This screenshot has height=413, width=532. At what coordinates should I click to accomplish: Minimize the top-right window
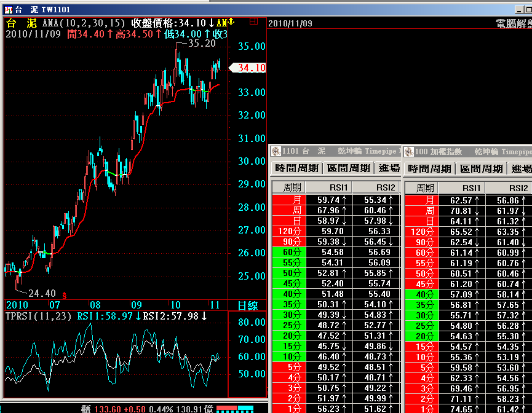(x=518, y=10)
